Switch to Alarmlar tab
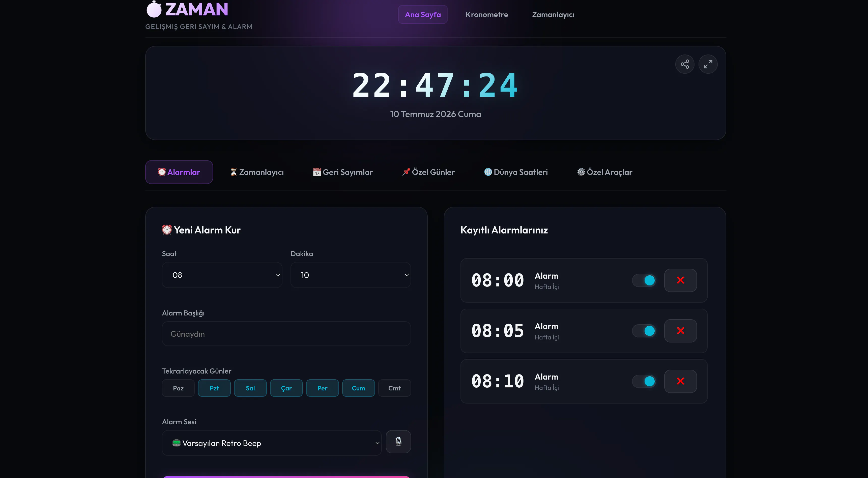The width and height of the screenshot is (868, 478). point(179,172)
